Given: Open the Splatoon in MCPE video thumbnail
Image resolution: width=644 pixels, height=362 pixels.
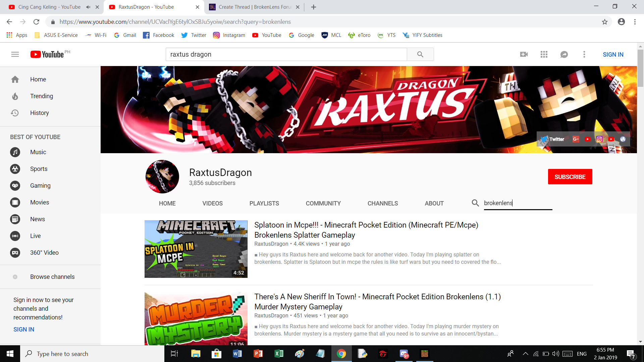Looking at the screenshot, I should tap(196, 249).
